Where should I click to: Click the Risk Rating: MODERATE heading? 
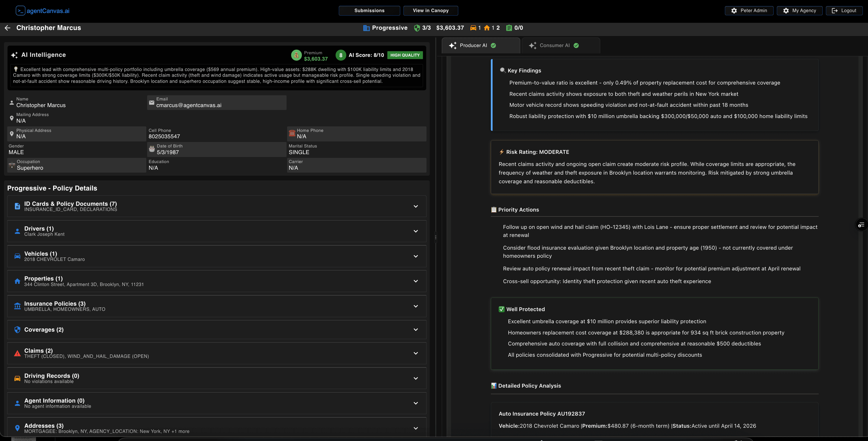click(537, 152)
